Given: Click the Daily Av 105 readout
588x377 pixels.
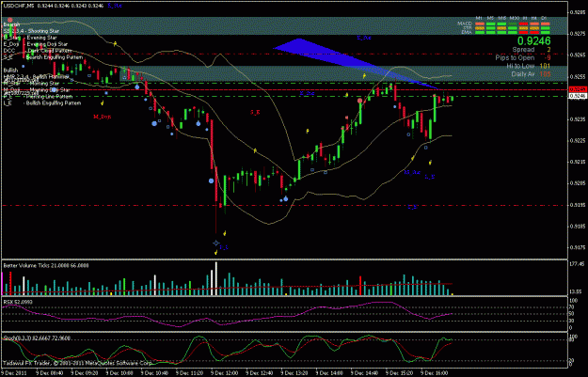Looking at the screenshot, I should 531,74.
